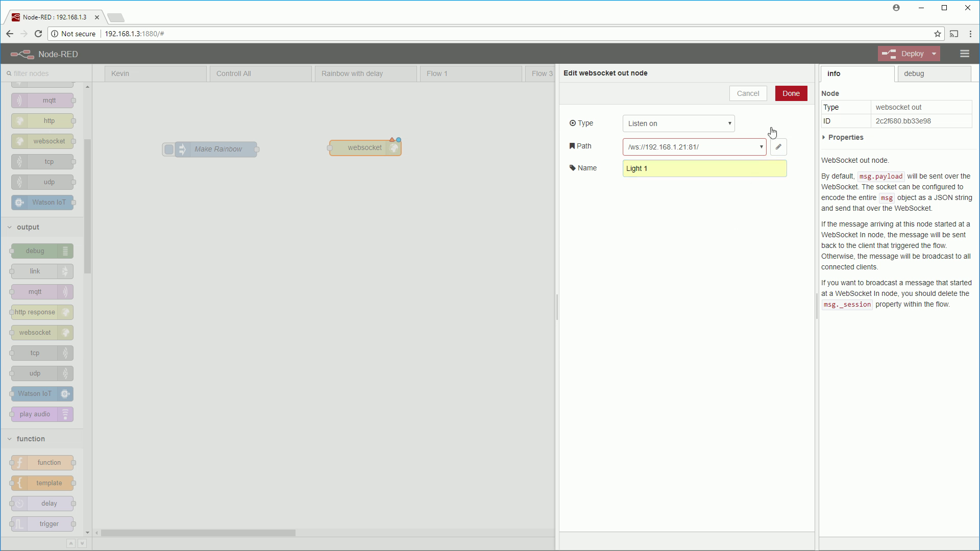Open the Chrome user profile icon

pos(896,8)
